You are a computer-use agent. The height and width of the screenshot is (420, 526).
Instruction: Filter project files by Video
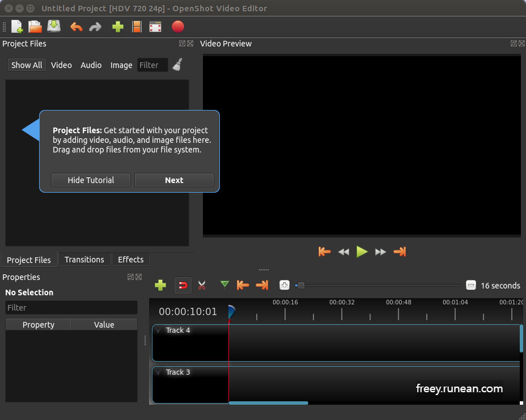(61, 65)
